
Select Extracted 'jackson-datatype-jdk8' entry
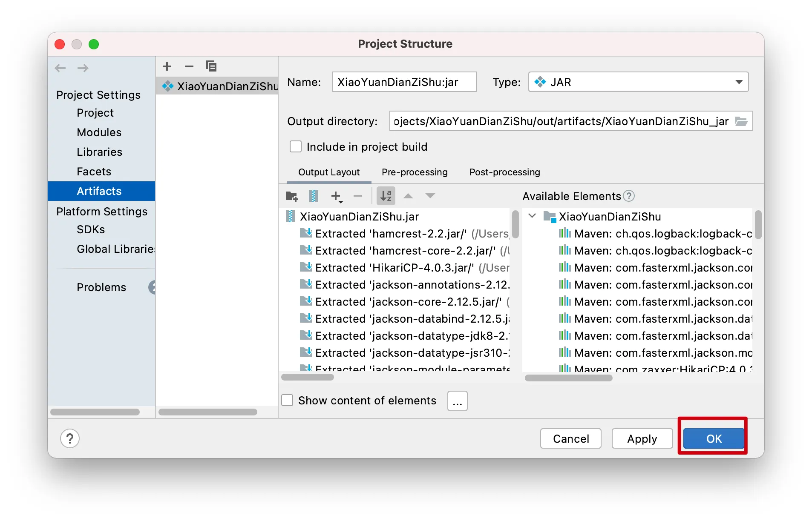(405, 336)
